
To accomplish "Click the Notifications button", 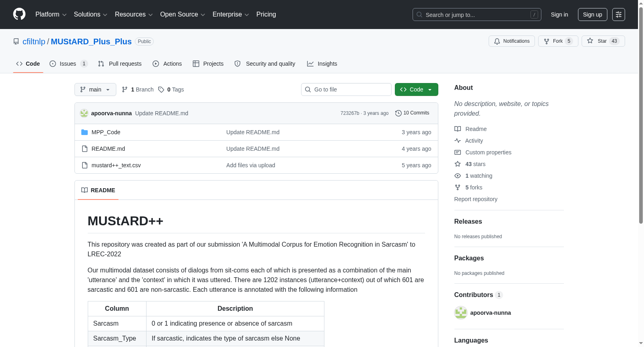I will [x=512, y=41].
